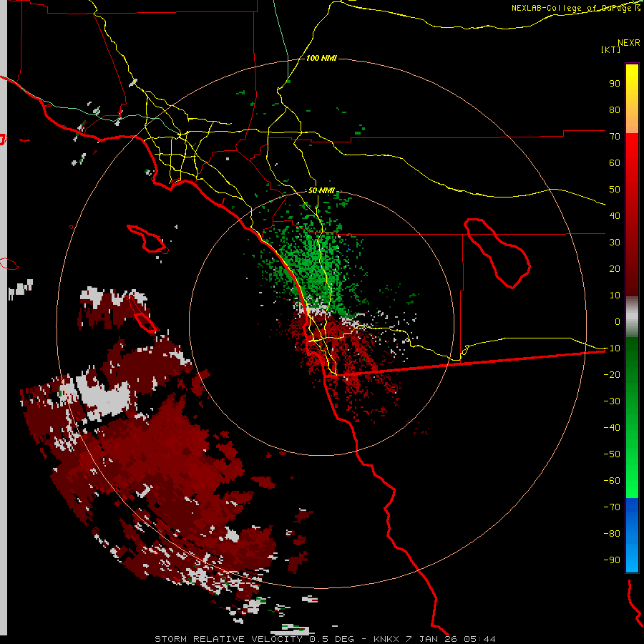The width and height of the screenshot is (644, 644).
Task: Click "0.5 DEG" elevation angle in caption
Action: pos(331,639)
